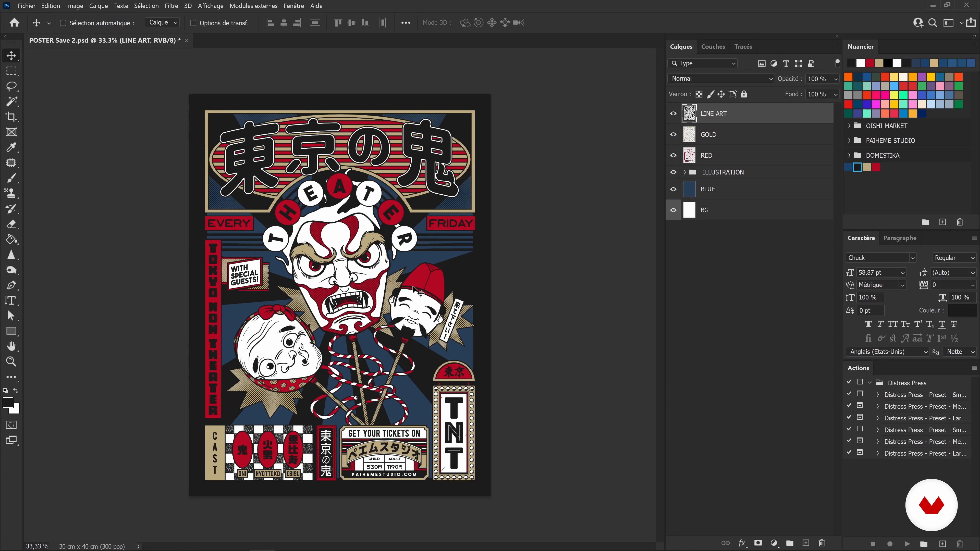This screenshot has height=551, width=980.
Task: Select the Horizontal Type tool
Action: (x=11, y=300)
